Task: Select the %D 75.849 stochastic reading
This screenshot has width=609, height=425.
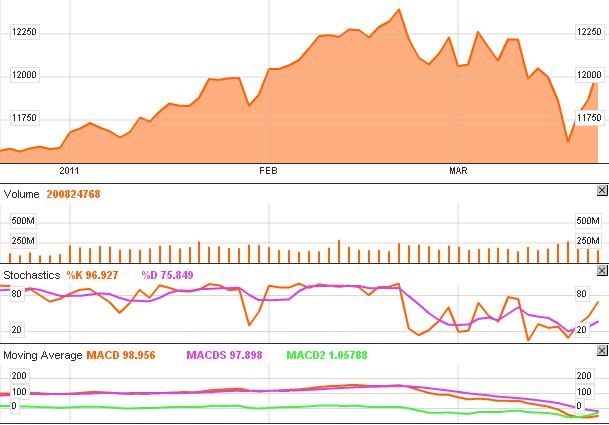Action: tap(167, 274)
